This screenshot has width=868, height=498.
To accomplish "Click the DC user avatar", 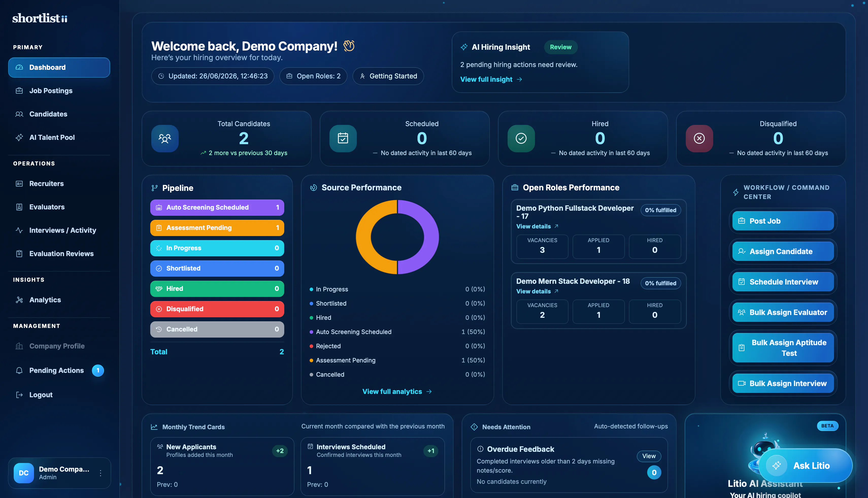I will (x=24, y=473).
